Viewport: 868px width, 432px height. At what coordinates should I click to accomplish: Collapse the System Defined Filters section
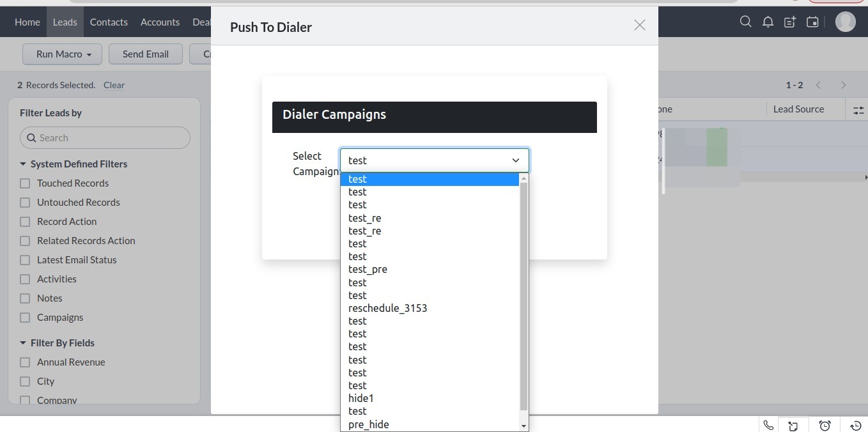23,164
